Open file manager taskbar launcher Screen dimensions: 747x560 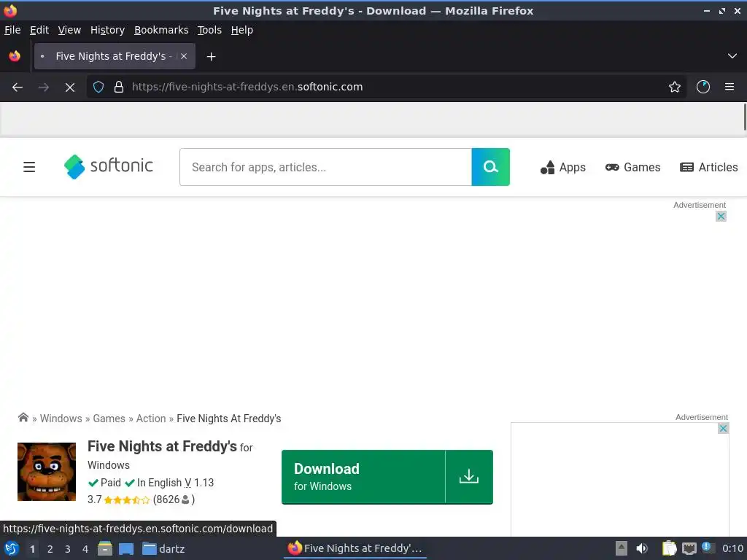pos(105,548)
